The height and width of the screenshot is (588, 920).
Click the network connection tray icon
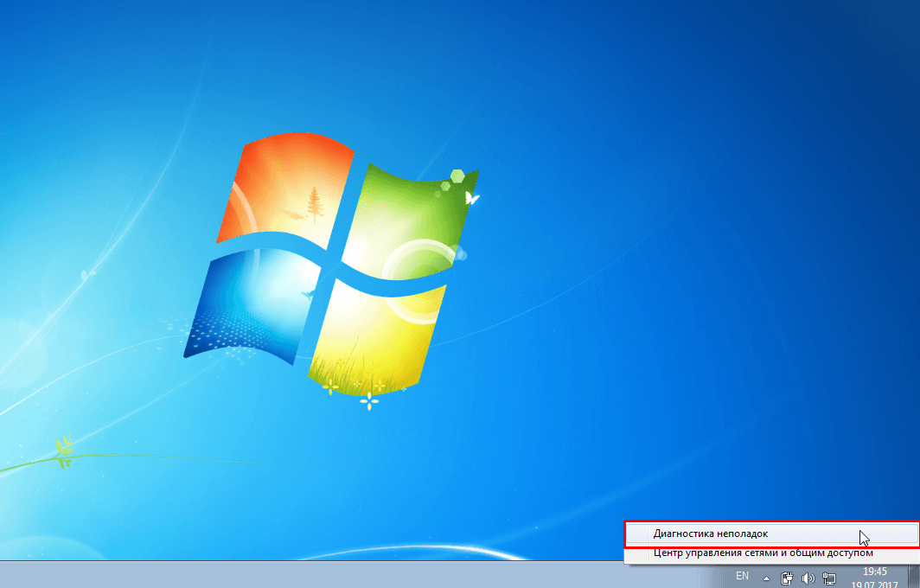click(829, 578)
